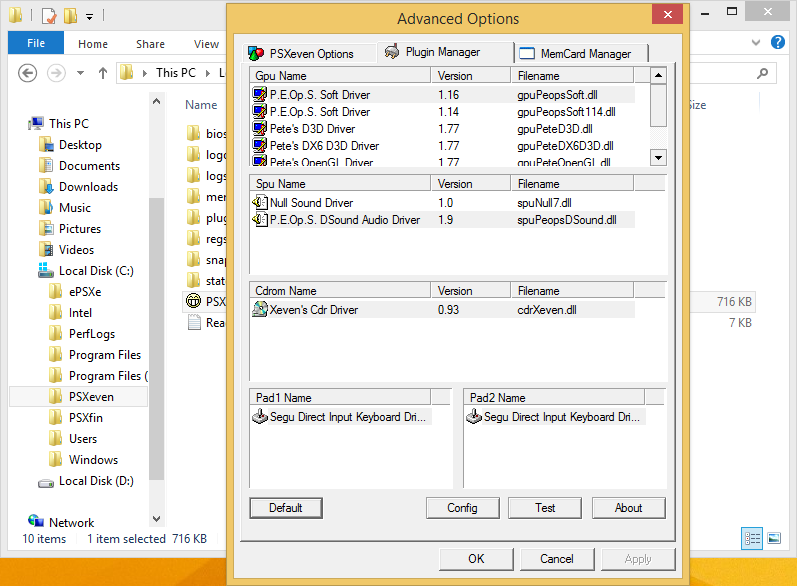Open the PSXfin folder in tree

[x=86, y=418]
